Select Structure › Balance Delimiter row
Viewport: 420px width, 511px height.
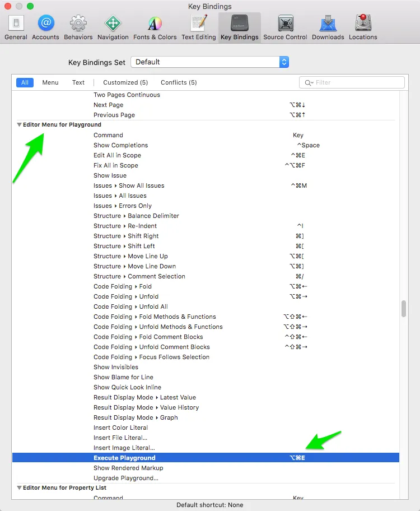click(206, 216)
